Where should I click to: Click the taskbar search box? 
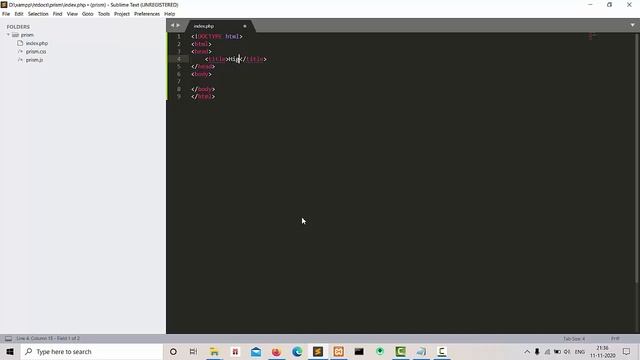tap(91, 351)
